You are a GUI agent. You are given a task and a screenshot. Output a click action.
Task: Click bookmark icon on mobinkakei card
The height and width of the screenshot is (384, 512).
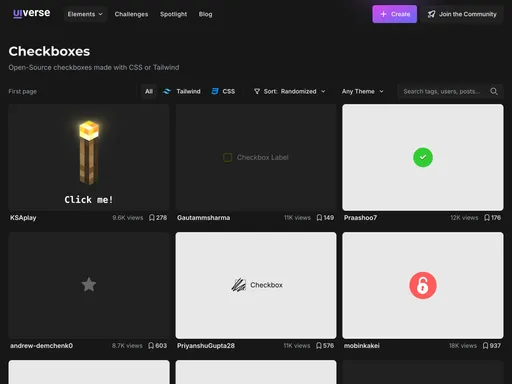tap(486, 346)
